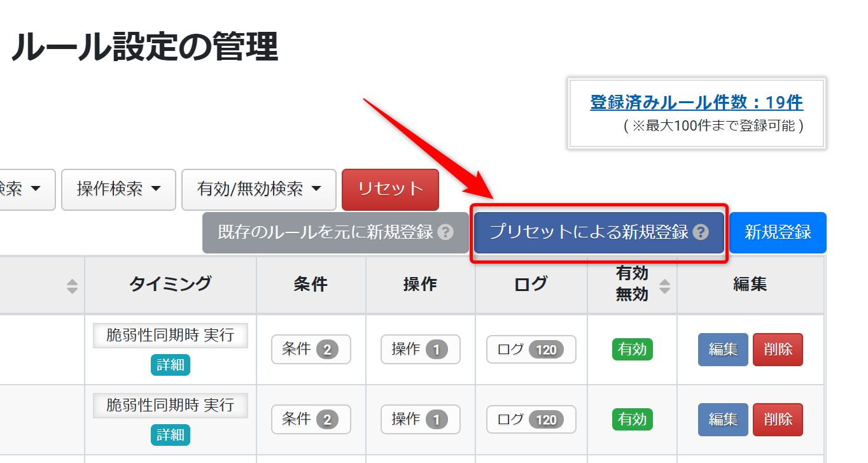Open the 有効/無効検索 dropdown
Viewport: 868px width, 463px height.
tap(258, 189)
